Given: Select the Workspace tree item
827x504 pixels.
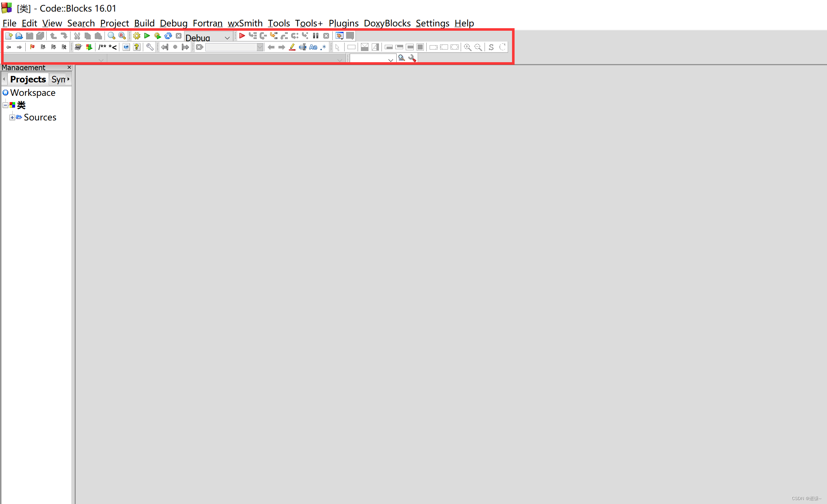Looking at the screenshot, I should coord(33,93).
